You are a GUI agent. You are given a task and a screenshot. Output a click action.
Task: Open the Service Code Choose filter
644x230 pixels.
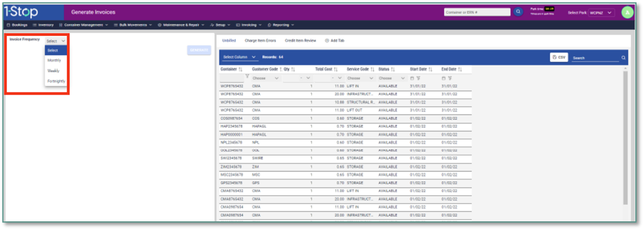(360, 78)
